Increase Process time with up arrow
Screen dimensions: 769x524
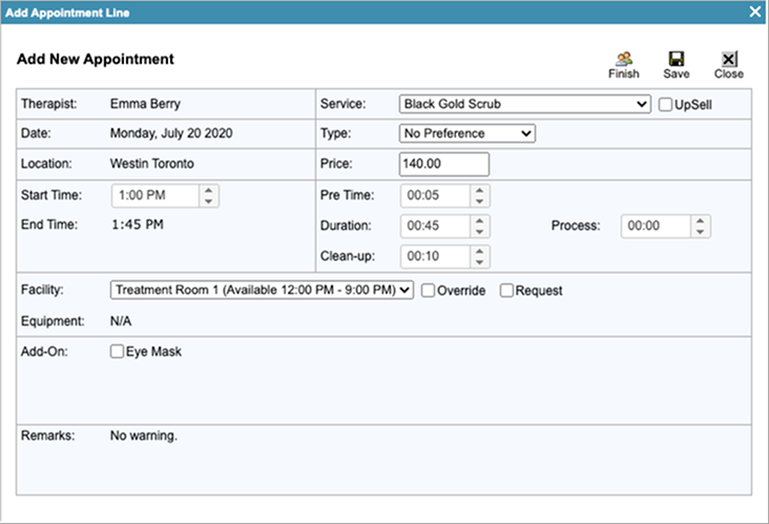tap(700, 220)
